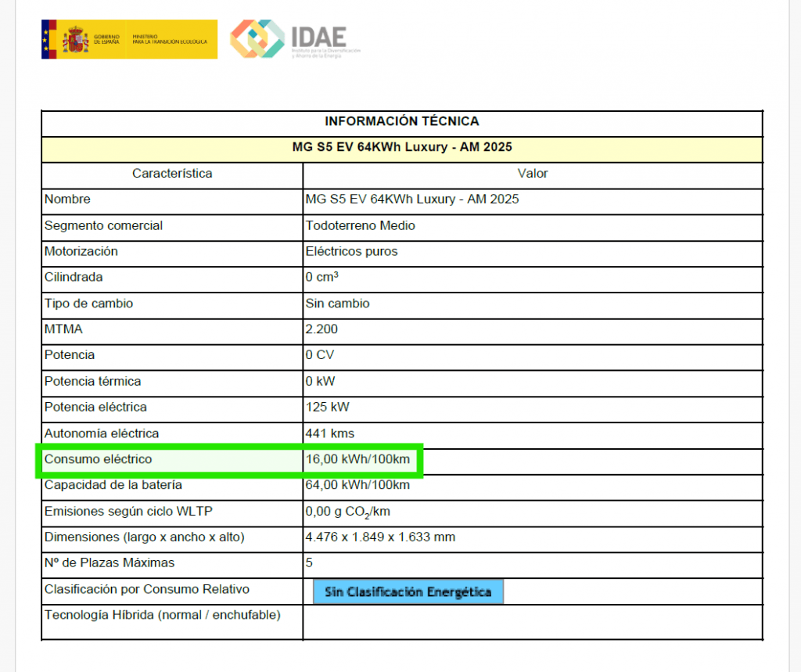
Task: Click the 'Potencia eléctrica' label
Action: [95, 408]
